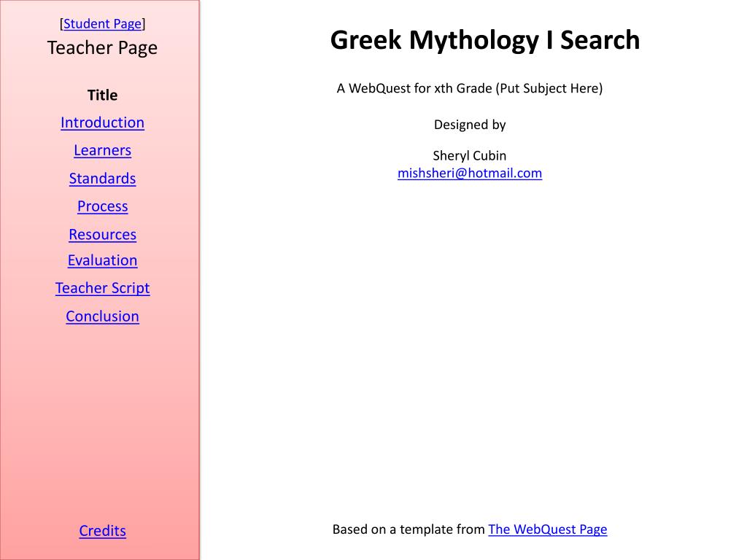Open the Student Page link

(x=102, y=24)
